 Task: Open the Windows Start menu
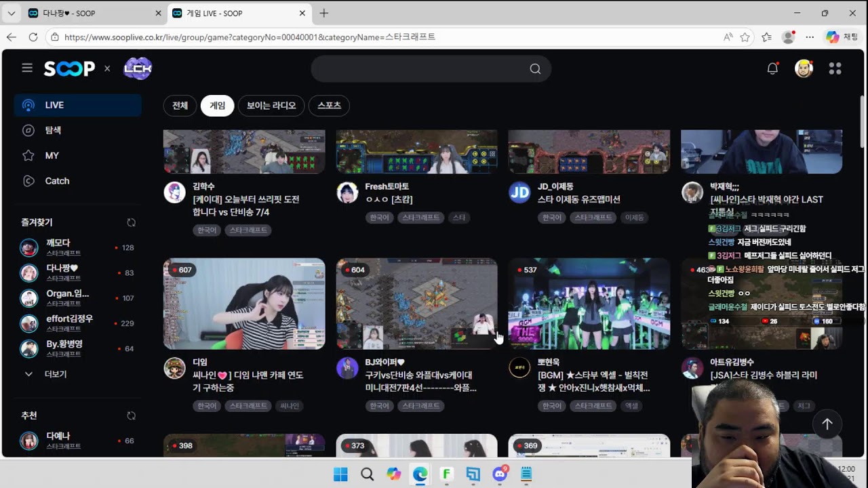pyautogui.click(x=340, y=474)
